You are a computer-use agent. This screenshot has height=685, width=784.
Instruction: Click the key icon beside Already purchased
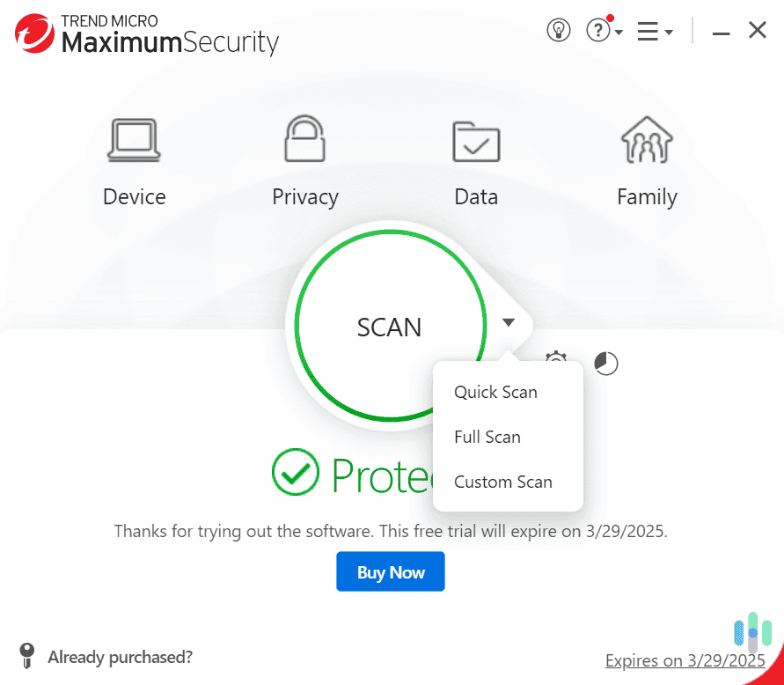coord(26,656)
